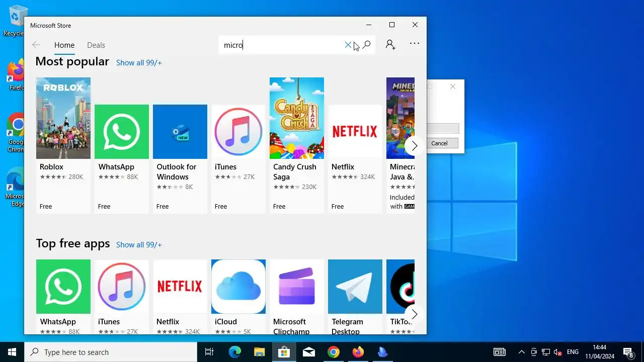This screenshot has height=362, width=644.
Task: Show all Most popular apps
Action: pyautogui.click(x=139, y=63)
